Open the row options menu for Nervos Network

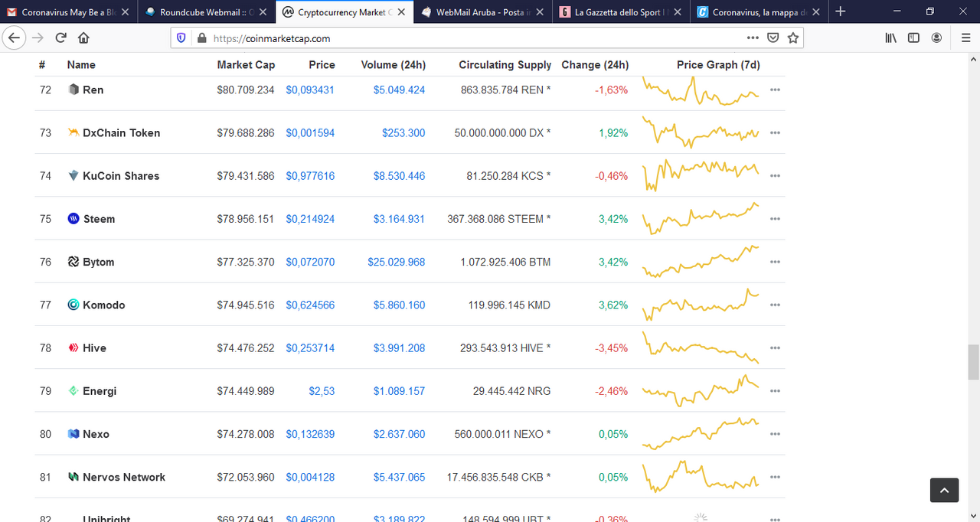pyautogui.click(x=775, y=477)
